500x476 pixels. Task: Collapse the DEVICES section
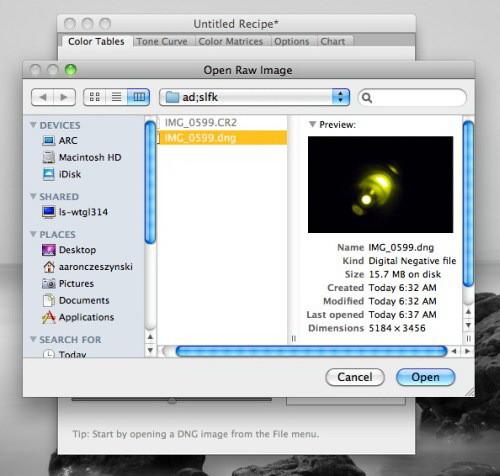(33, 125)
